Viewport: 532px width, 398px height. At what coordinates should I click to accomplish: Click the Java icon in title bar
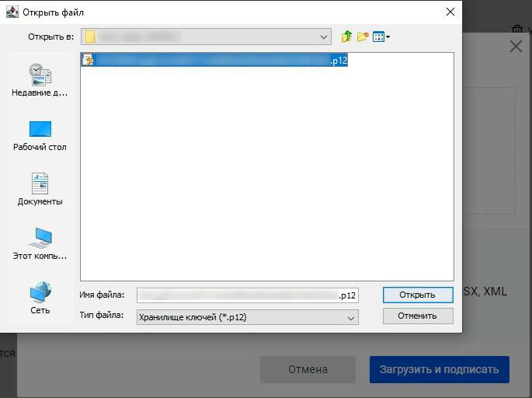point(12,12)
